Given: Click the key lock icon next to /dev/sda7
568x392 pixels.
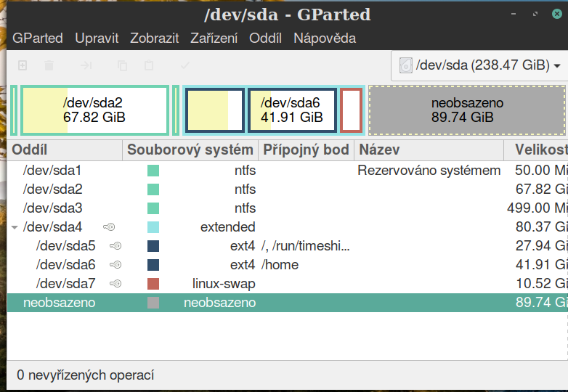Looking at the screenshot, I should pyautogui.click(x=115, y=284).
